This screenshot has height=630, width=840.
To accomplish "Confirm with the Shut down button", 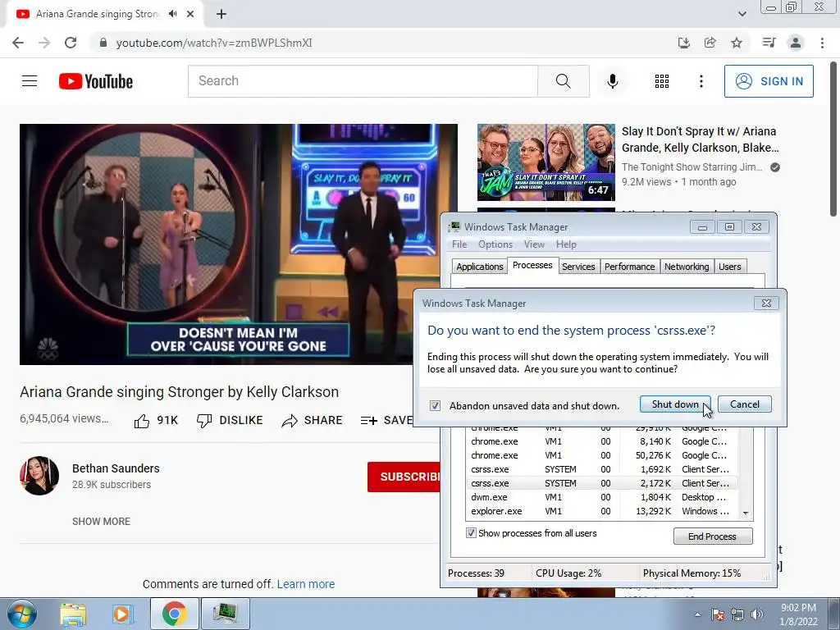I will click(675, 404).
